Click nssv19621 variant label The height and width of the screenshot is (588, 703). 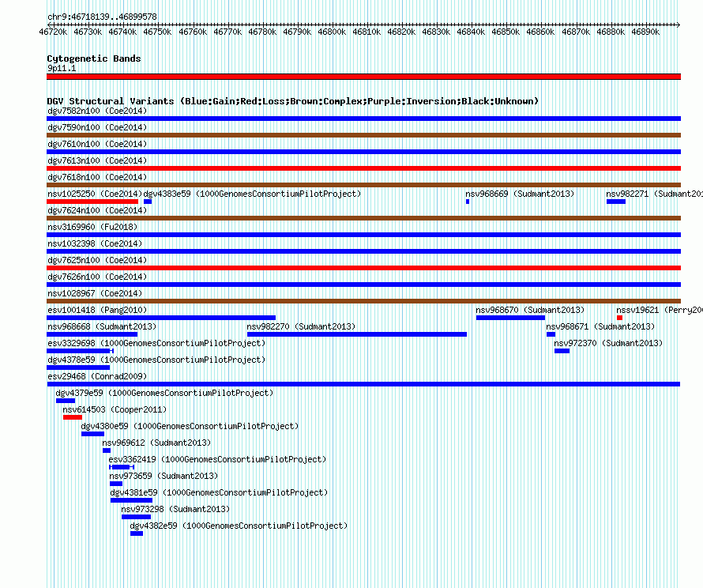659,310
